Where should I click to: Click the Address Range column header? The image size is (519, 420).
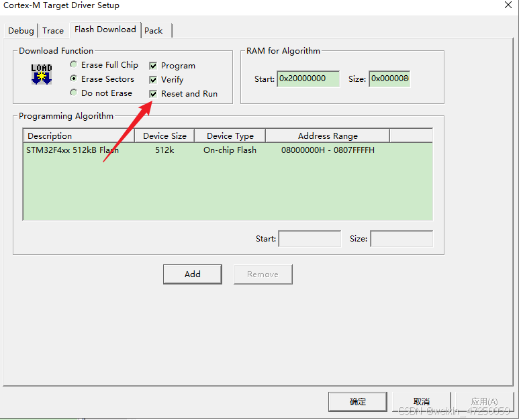[x=328, y=136]
